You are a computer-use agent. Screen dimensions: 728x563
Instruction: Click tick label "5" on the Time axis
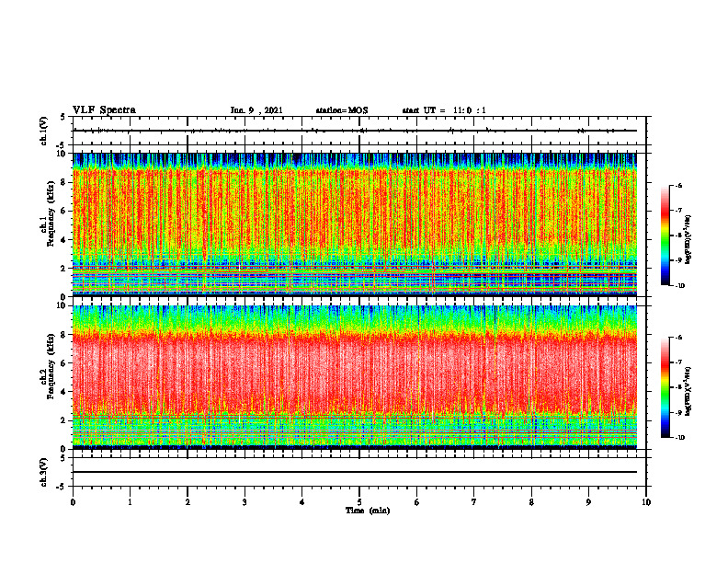point(359,502)
